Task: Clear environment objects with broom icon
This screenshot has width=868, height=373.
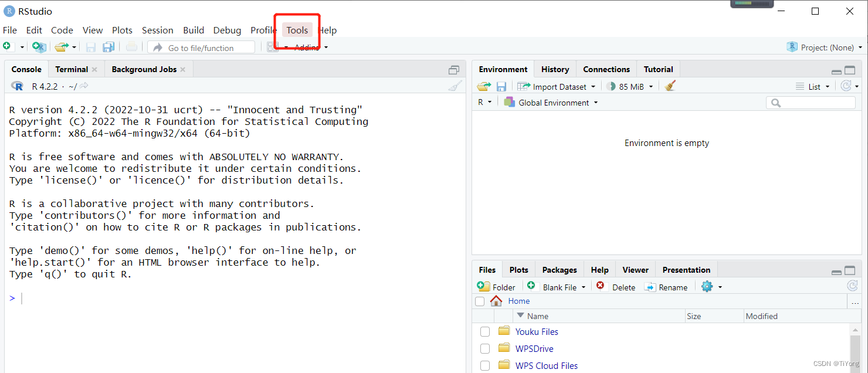Action: 670,86
